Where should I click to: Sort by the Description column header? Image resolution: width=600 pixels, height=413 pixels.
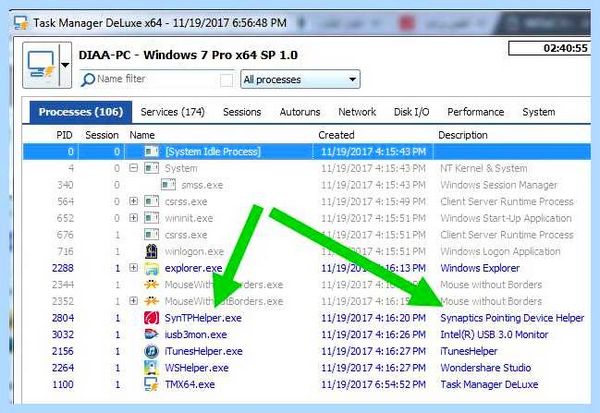(463, 135)
